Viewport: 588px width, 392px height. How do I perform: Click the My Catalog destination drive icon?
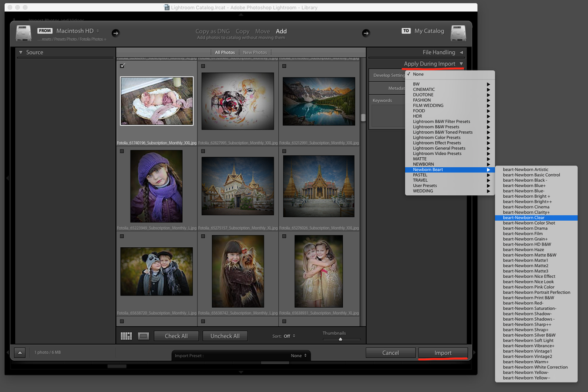[x=458, y=33]
